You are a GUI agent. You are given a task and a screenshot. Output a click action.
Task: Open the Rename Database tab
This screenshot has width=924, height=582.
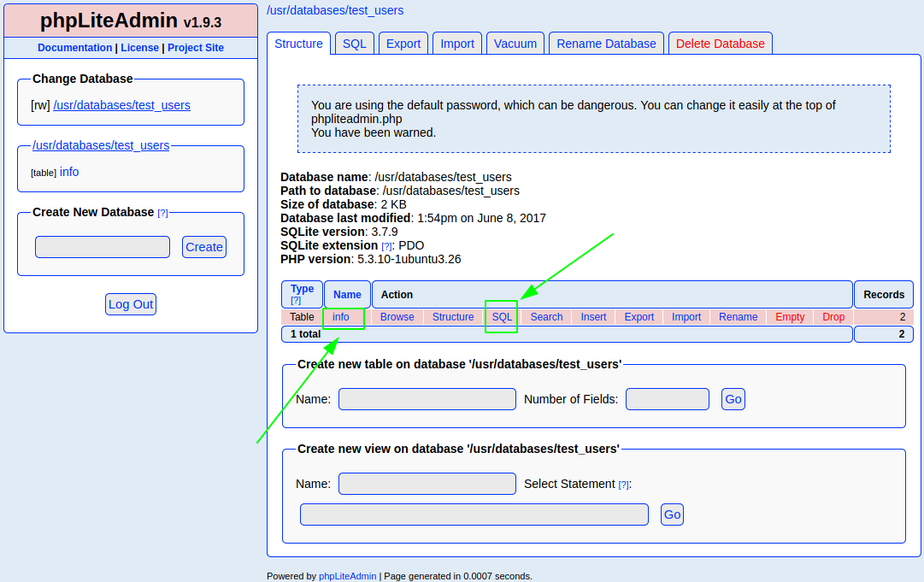pos(606,44)
